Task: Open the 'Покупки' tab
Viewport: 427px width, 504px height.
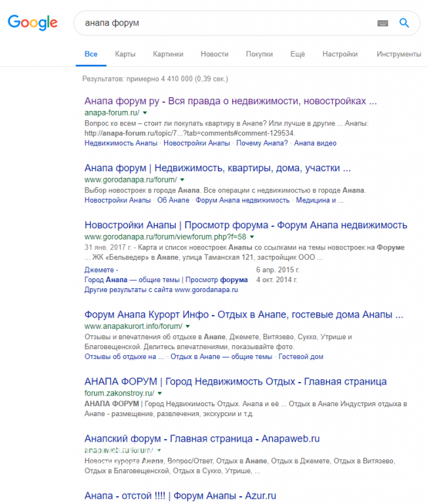Action: pyautogui.click(x=259, y=54)
